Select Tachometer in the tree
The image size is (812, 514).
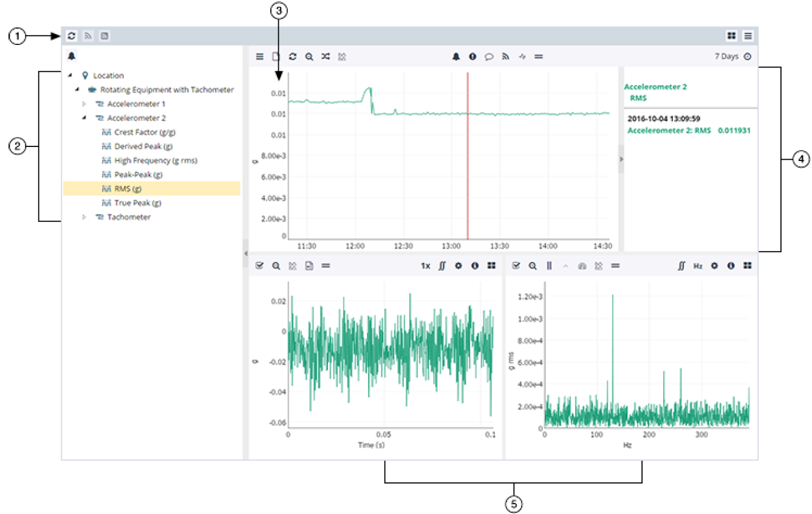[x=129, y=217]
